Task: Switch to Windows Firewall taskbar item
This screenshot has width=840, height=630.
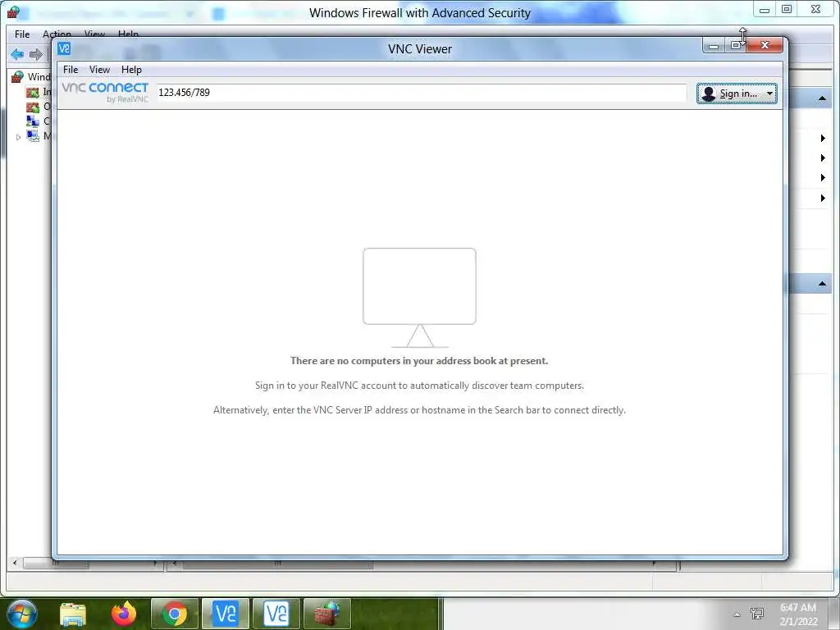Action: tap(327, 614)
